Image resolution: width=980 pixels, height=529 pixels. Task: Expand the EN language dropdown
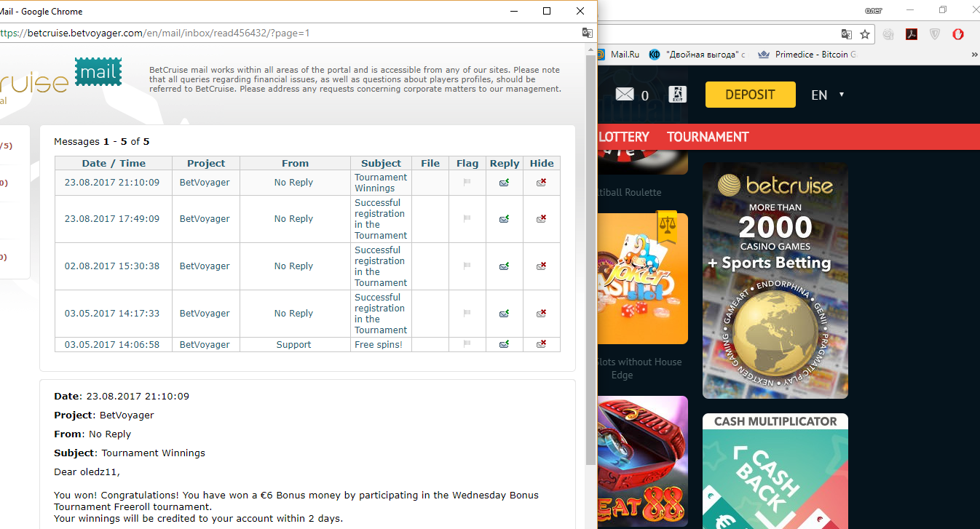tap(841, 95)
